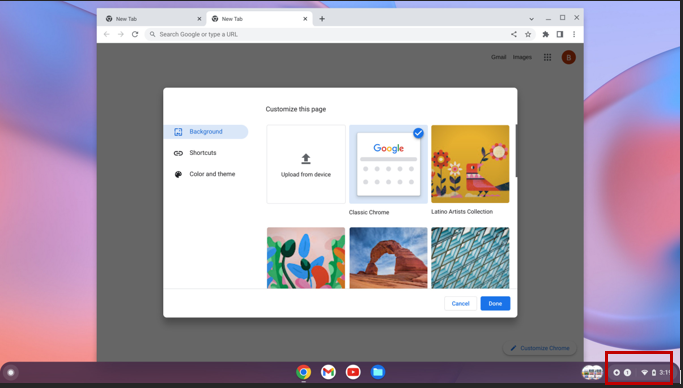Click the notification count badge
This screenshot has width=683, height=388.
(627, 372)
